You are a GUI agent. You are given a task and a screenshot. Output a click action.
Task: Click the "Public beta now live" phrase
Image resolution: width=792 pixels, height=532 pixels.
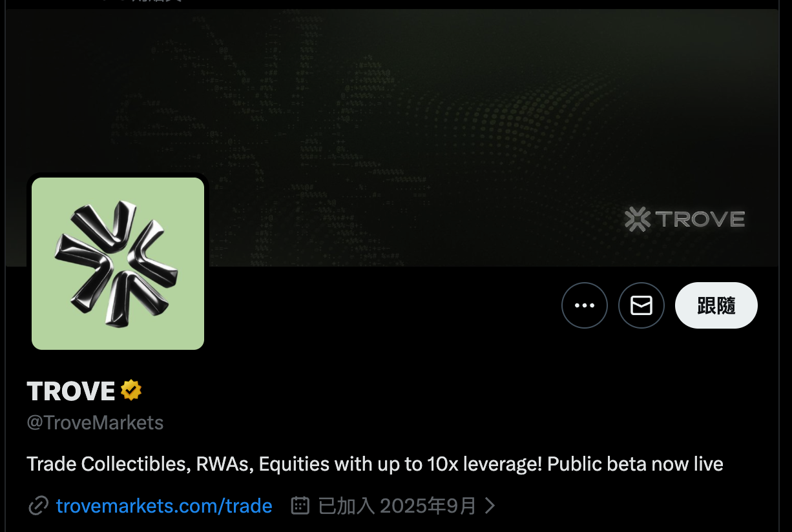635,464
